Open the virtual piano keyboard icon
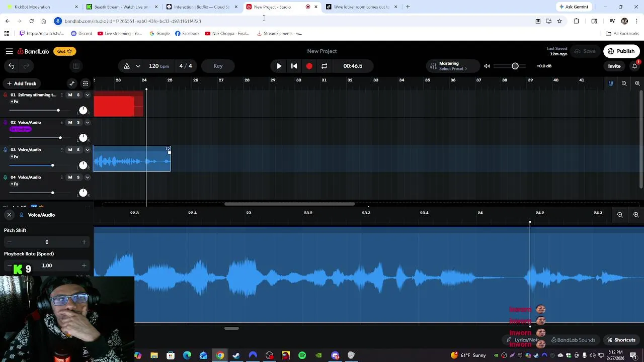This screenshot has width=644, height=362. tap(76, 66)
